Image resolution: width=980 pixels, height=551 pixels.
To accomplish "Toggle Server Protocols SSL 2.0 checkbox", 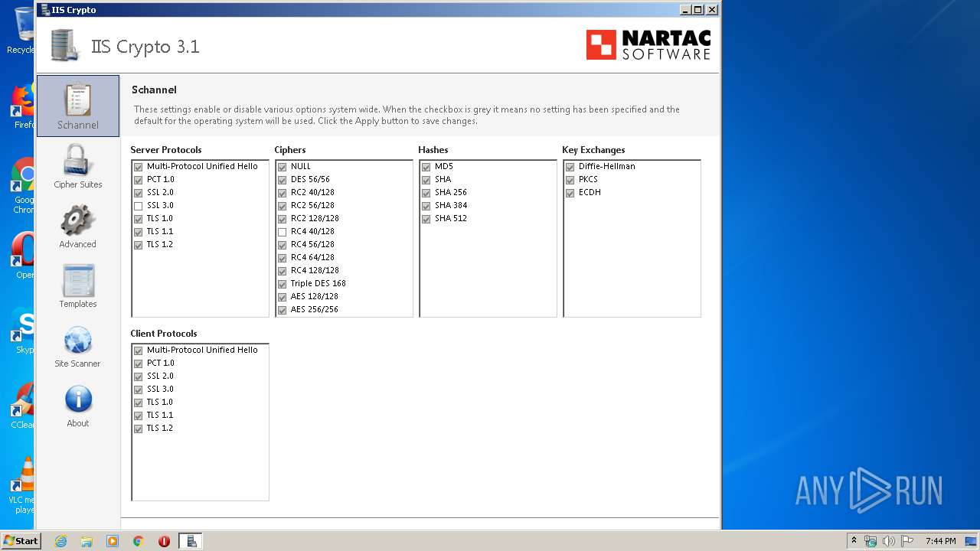I will [x=139, y=193].
